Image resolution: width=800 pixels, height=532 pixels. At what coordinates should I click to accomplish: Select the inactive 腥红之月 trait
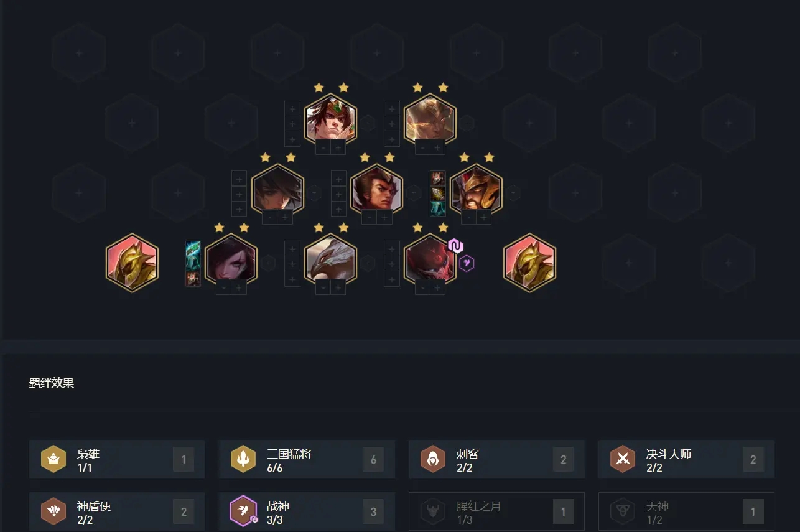(x=496, y=511)
